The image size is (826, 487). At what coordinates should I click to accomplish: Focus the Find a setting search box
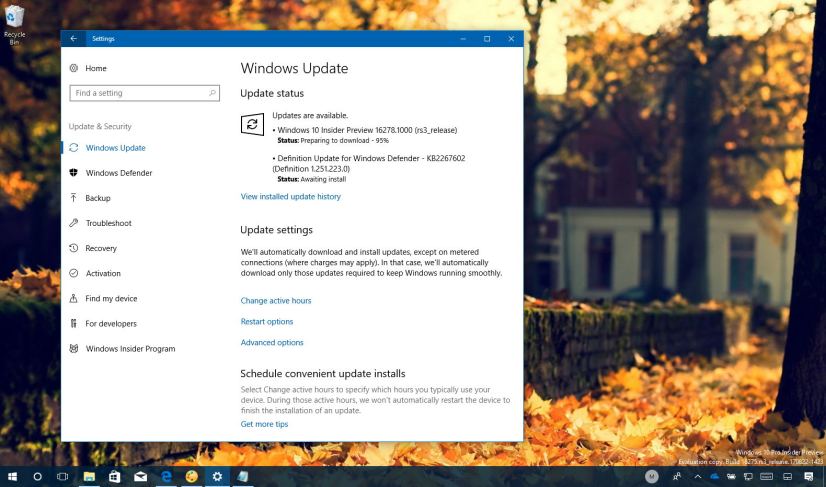(x=144, y=93)
